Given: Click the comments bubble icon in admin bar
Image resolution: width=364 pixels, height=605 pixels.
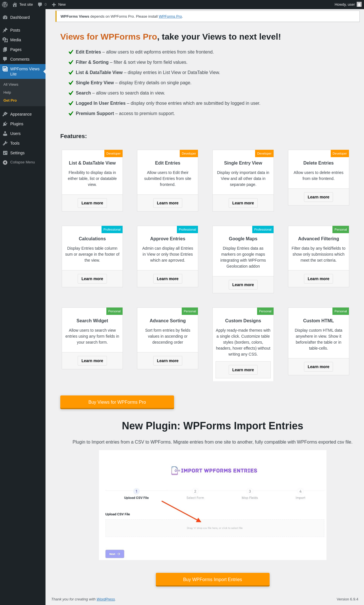Looking at the screenshot, I should pyautogui.click(x=40, y=5).
